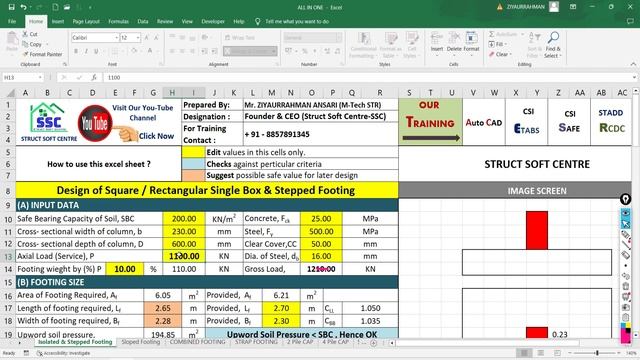640x360 pixels.
Task: Activate the Format Painter tool
Action: coord(42,54)
